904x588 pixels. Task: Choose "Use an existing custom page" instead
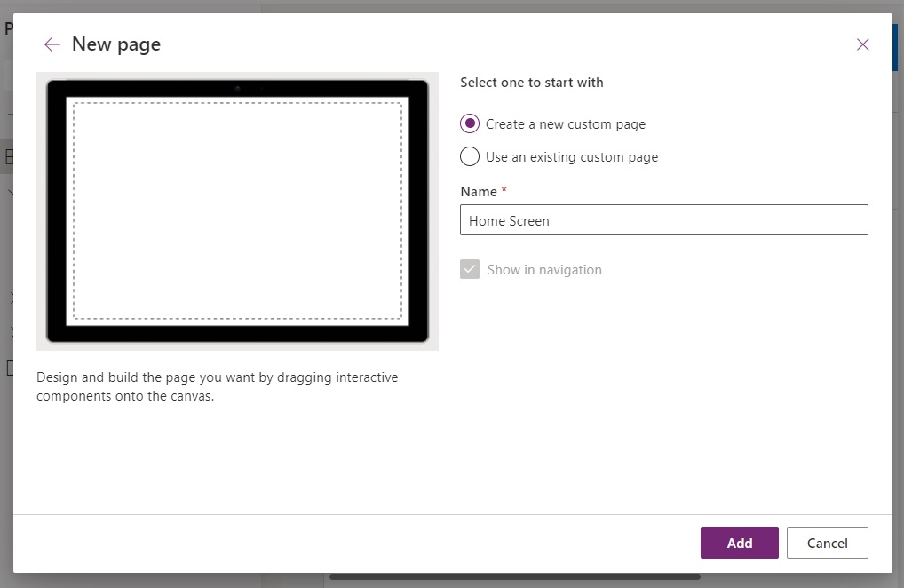tap(470, 156)
